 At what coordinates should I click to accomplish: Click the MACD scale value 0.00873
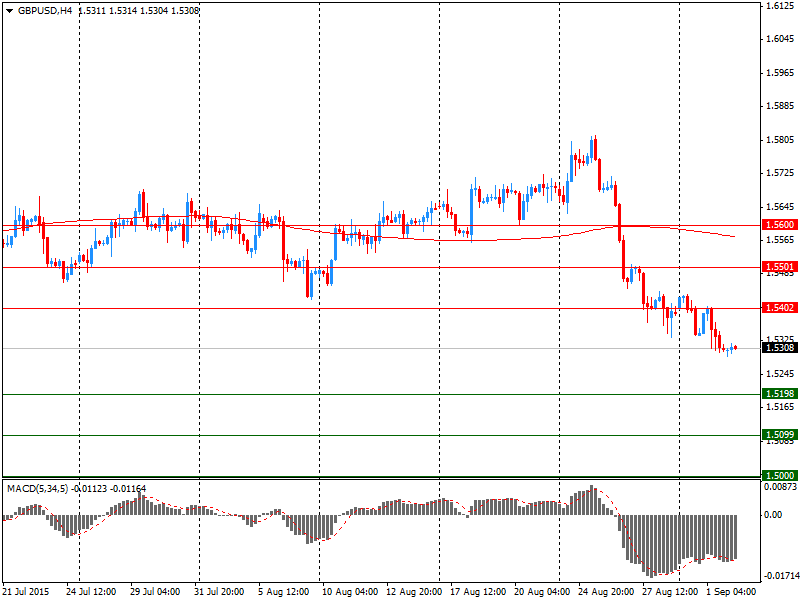tap(780, 487)
